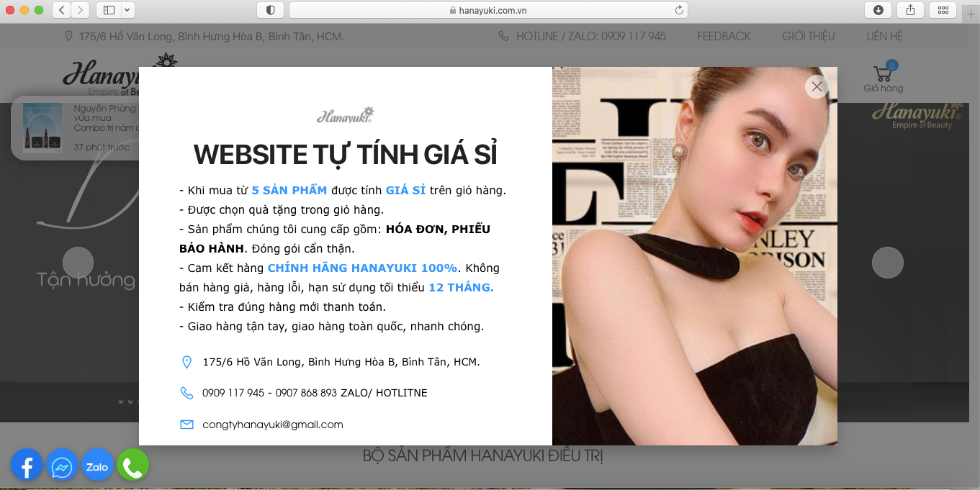Screen dimensions: 980x490
Task: Click congtyhanayuki@gmail.com email text
Action: click(273, 425)
